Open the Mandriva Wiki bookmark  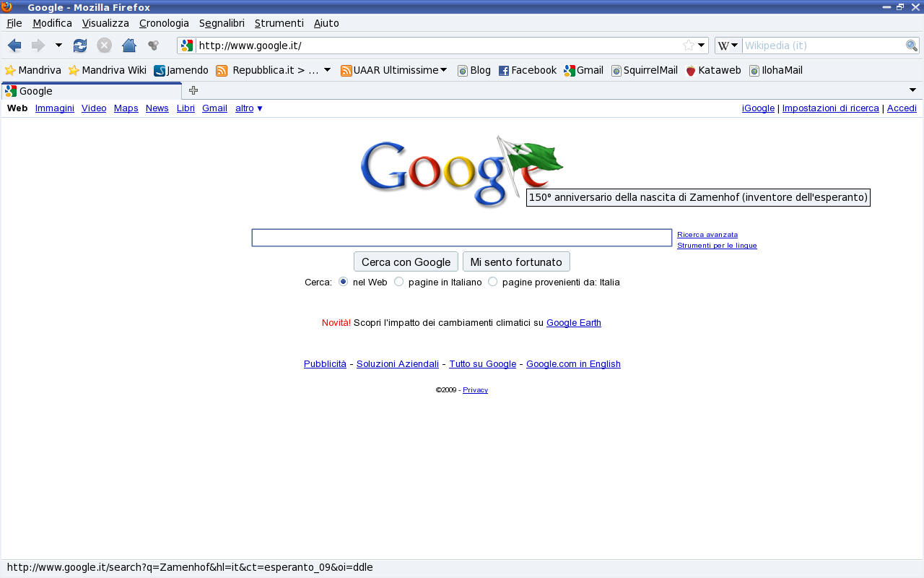pos(108,70)
